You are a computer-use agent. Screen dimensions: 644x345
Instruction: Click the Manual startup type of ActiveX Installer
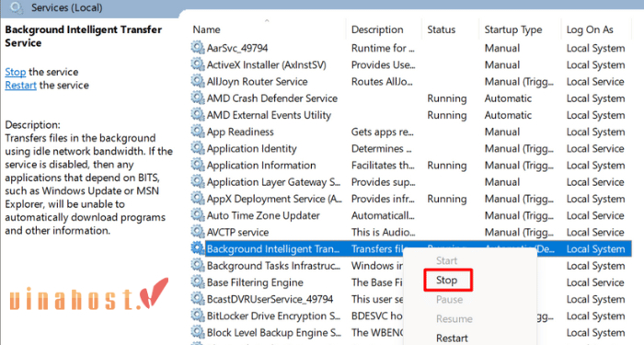pyautogui.click(x=502, y=65)
